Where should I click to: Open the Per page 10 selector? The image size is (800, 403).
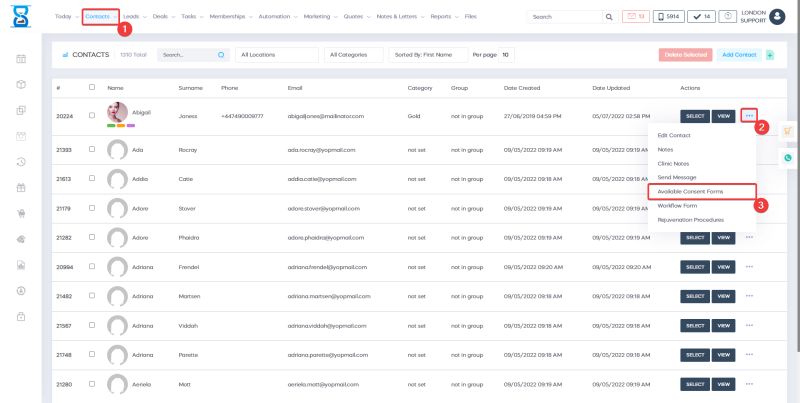506,55
